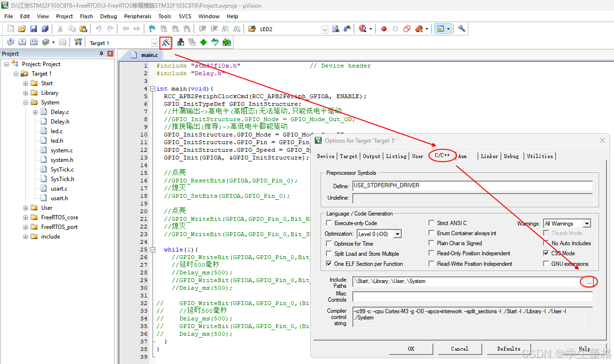Insert a bookmark with the flag icon
The height and width of the screenshot is (364, 614).
pyautogui.click(x=152, y=29)
